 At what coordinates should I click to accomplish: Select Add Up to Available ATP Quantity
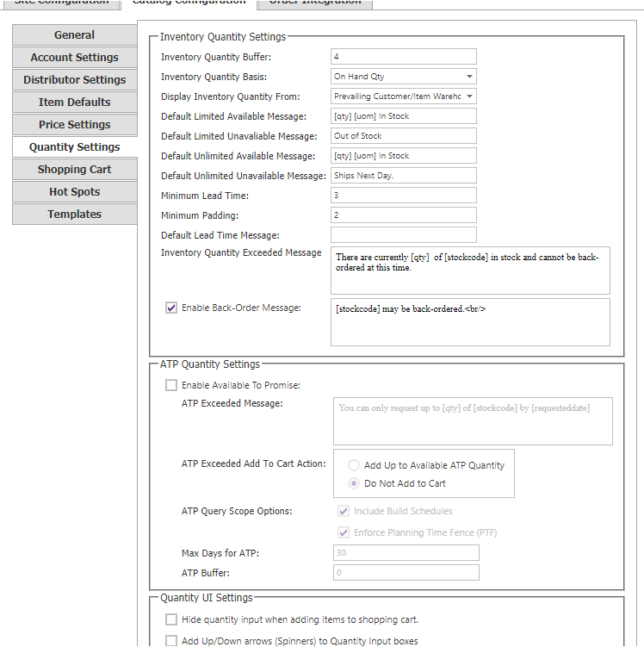(354, 465)
